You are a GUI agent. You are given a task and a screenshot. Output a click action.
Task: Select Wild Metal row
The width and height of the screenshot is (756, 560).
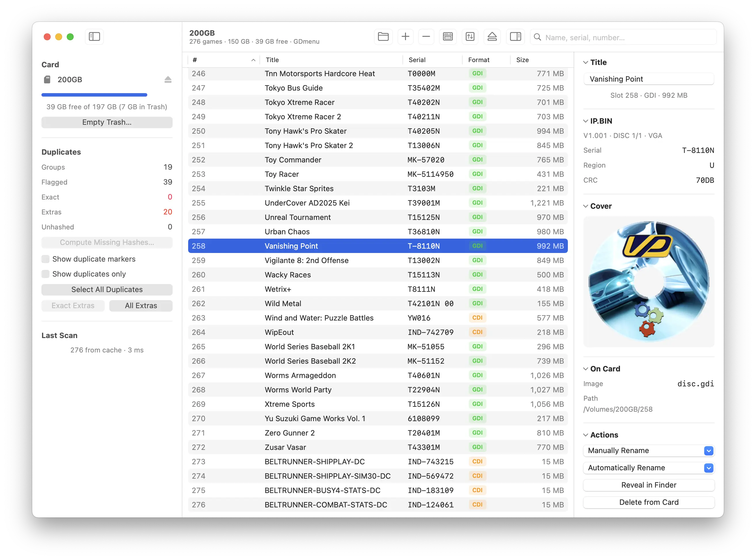[377, 304]
